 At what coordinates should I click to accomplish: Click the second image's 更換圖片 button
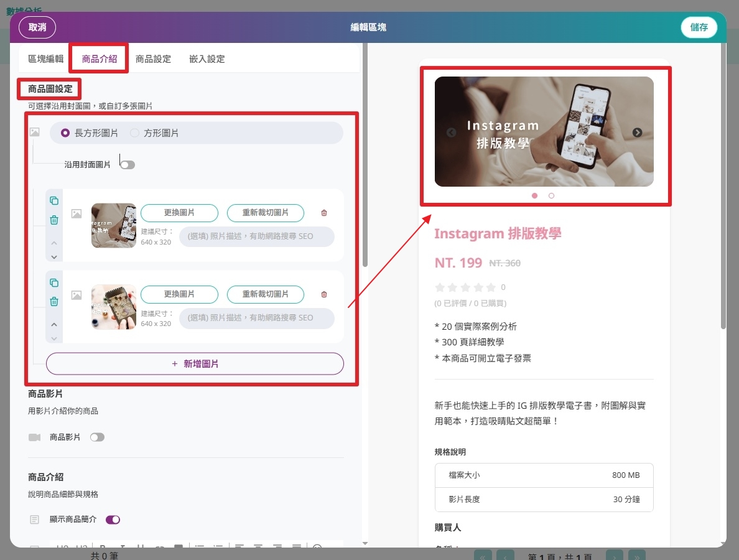point(179,294)
